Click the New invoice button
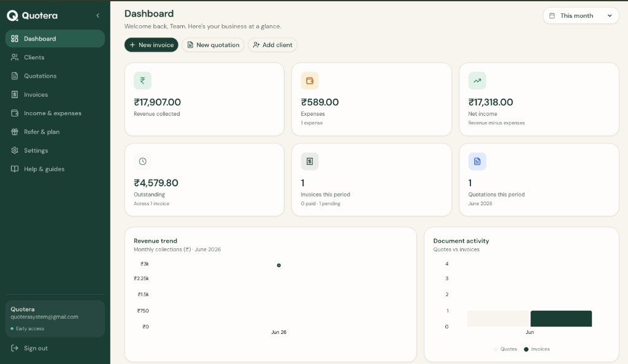The height and width of the screenshot is (364, 628). tap(151, 45)
